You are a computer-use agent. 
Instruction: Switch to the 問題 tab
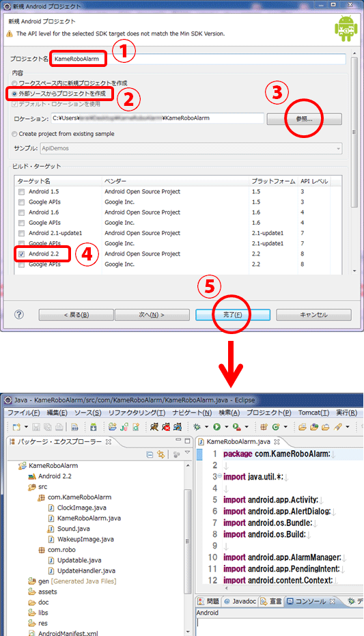point(208,601)
